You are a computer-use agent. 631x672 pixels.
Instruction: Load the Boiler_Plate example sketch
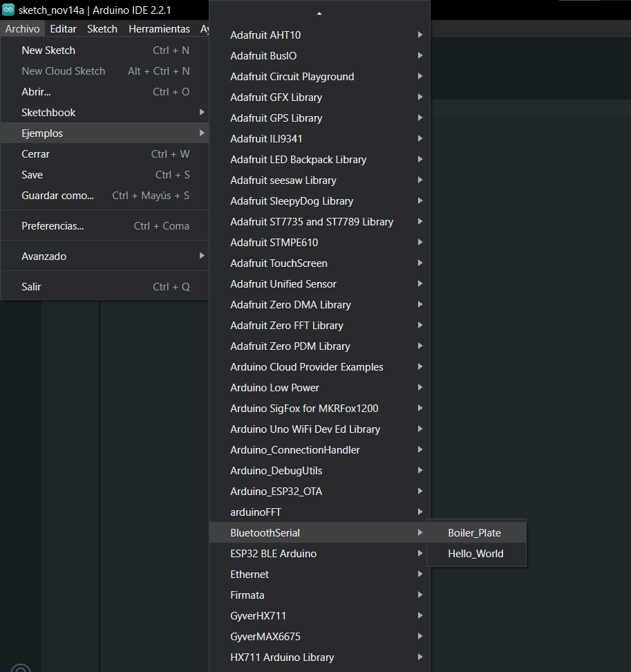click(476, 533)
